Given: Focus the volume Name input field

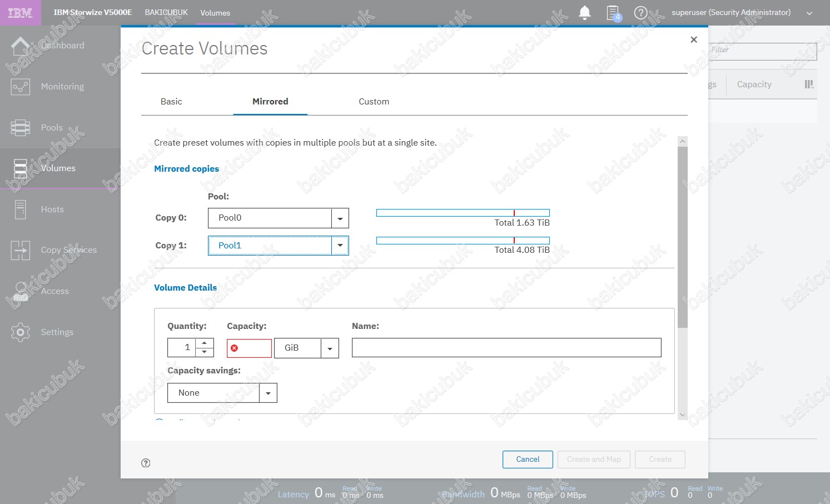Looking at the screenshot, I should coord(506,348).
